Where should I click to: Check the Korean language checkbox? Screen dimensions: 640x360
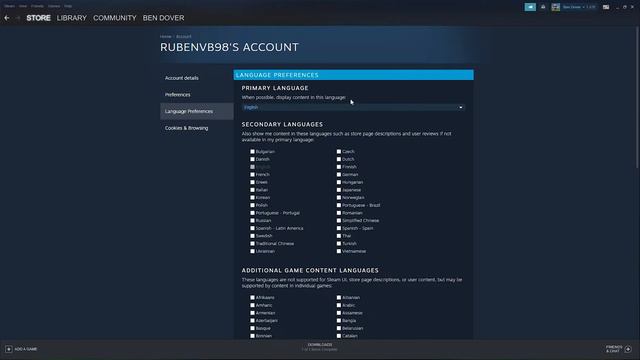coord(252,198)
